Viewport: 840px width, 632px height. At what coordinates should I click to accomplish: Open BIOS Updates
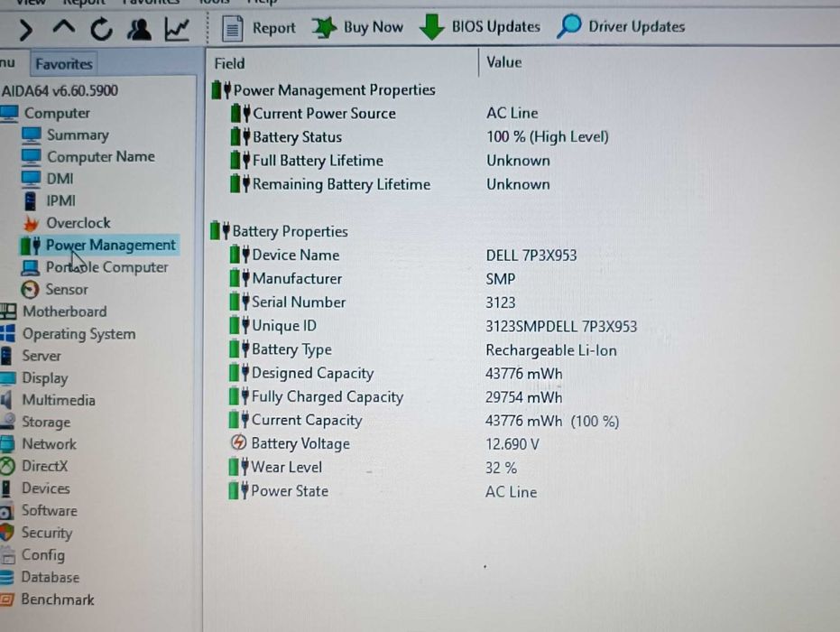point(480,27)
